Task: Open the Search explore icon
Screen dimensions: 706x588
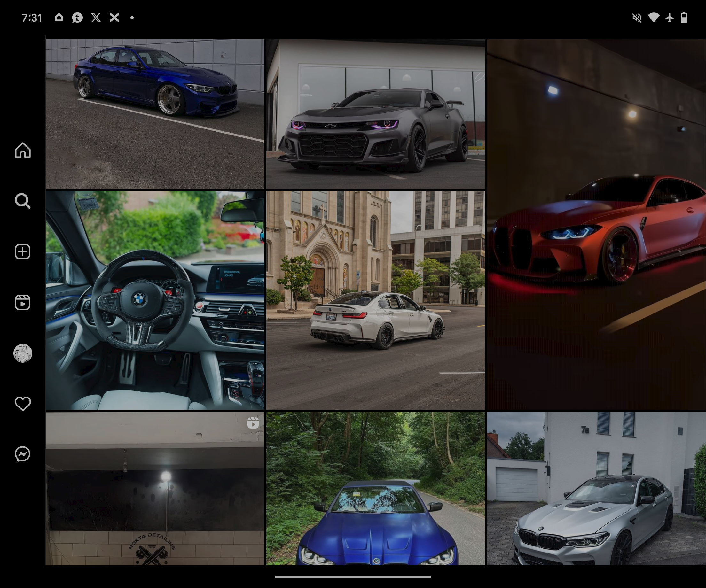Action: tap(23, 201)
